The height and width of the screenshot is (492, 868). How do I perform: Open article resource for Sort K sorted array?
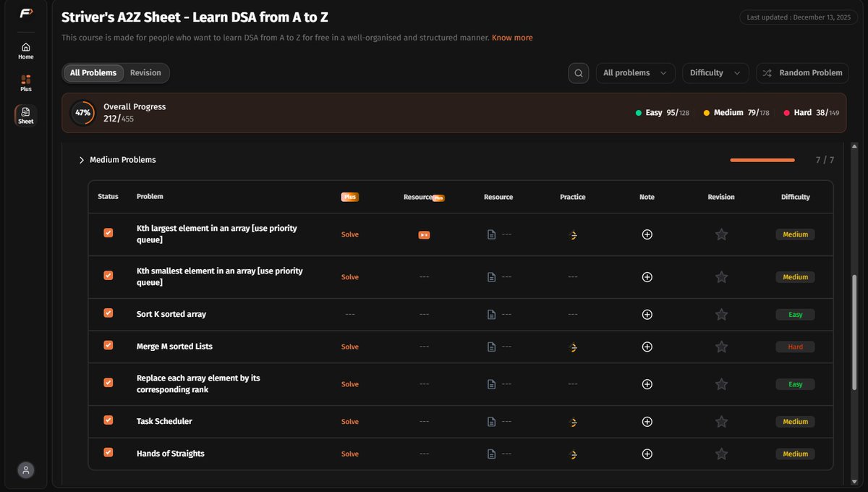point(492,315)
